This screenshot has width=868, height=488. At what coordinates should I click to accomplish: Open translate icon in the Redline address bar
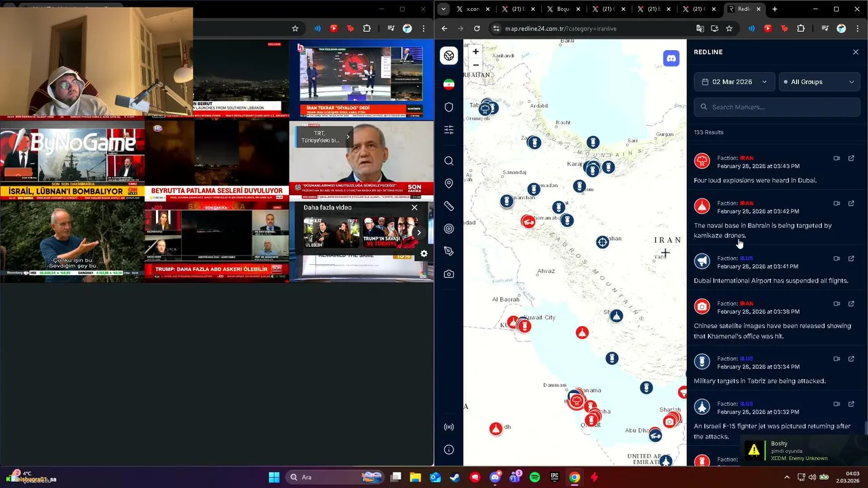tap(700, 28)
